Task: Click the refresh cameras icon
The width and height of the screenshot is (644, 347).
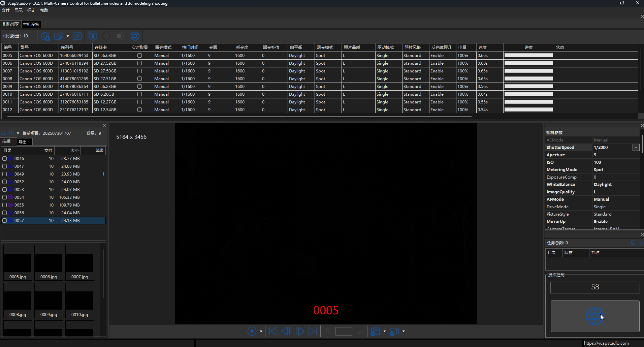Action: pyautogui.click(x=77, y=36)
